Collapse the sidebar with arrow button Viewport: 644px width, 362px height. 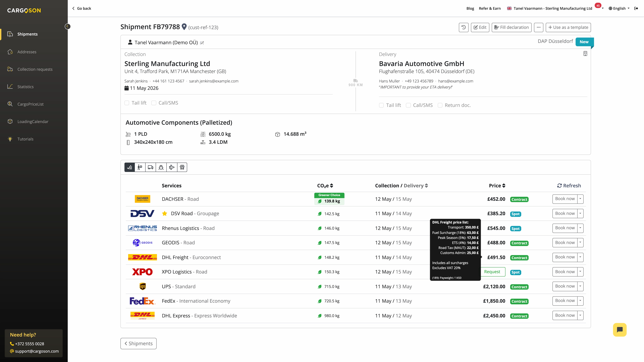pos(67,26)
